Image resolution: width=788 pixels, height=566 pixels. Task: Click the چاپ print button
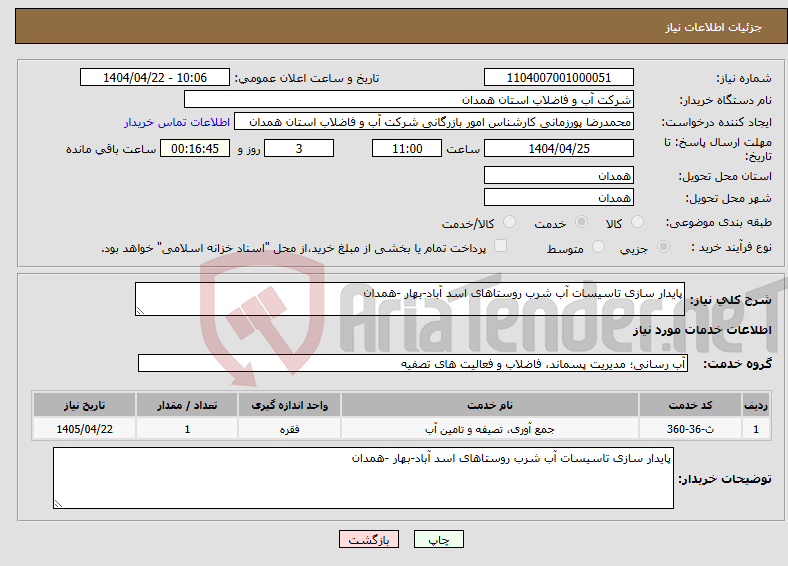tap(439, 539)
